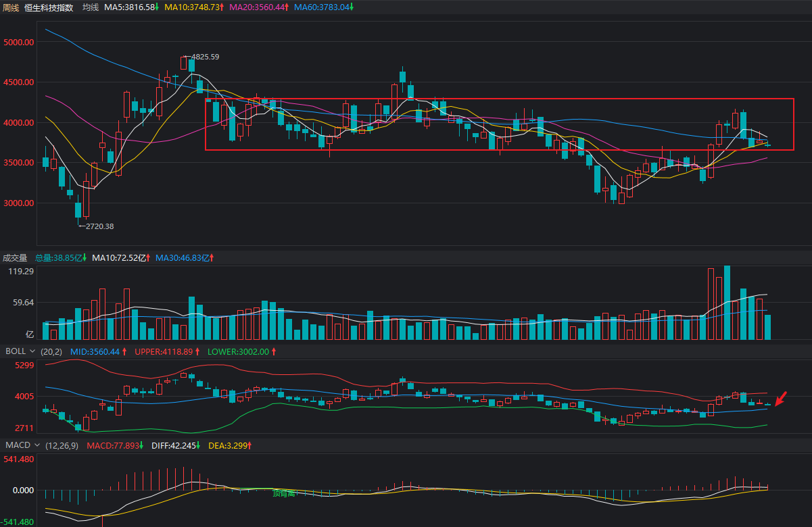
Task: Click the MACD (12,26,9) parameters
Action: coord(62,446)
